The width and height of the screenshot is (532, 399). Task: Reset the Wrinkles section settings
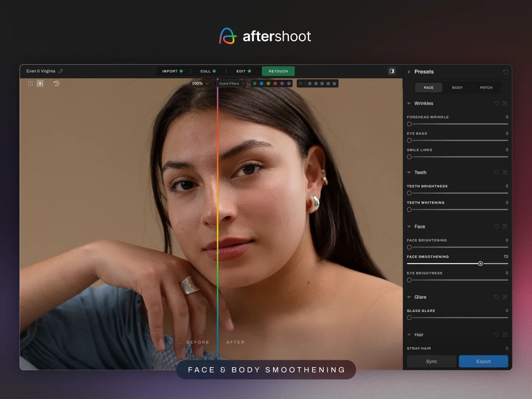tap(497, 103)
